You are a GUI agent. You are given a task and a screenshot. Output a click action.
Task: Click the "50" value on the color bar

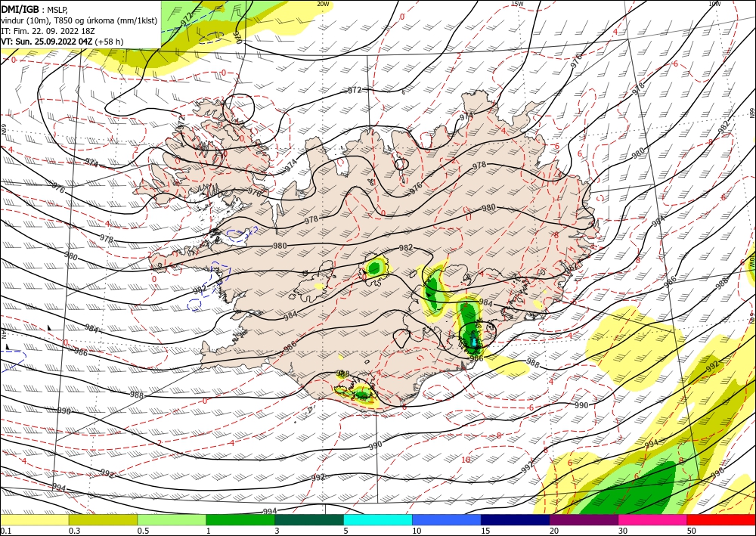click(x=692, y=531)
